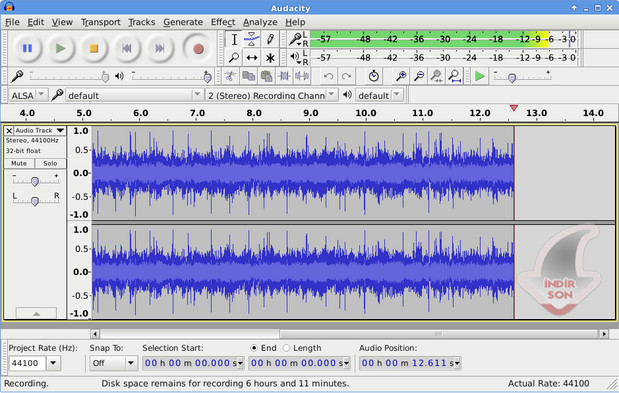Open the ALSA audio host dropdown
Screen dimensions: 619x393
point(28,95)
